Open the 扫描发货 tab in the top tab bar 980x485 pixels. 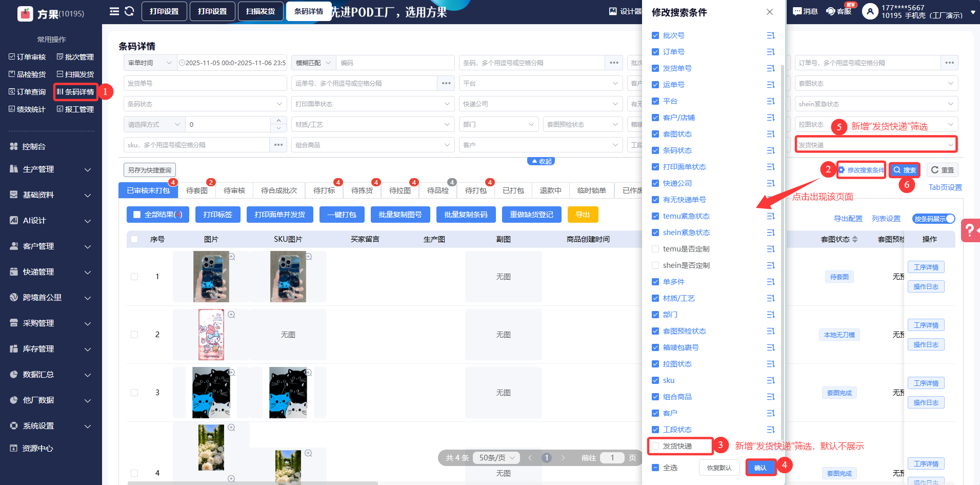coord(261,11)
